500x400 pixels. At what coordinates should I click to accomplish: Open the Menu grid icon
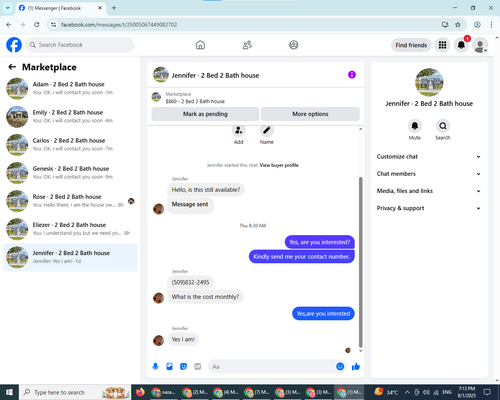[442, 45]
